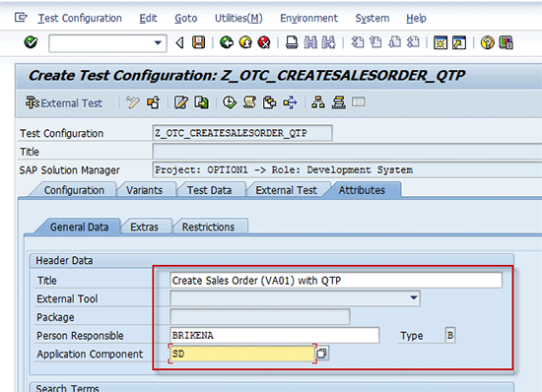This screenshot has height=392, width=542.
Task: Open the Environment menu
Action: [308, 18]
